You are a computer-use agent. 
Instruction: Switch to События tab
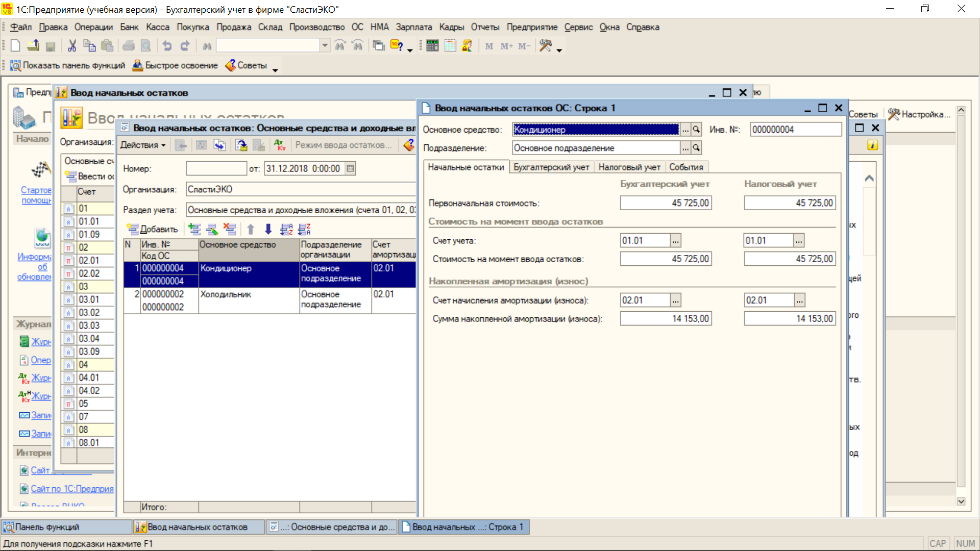tap(685, 167)
